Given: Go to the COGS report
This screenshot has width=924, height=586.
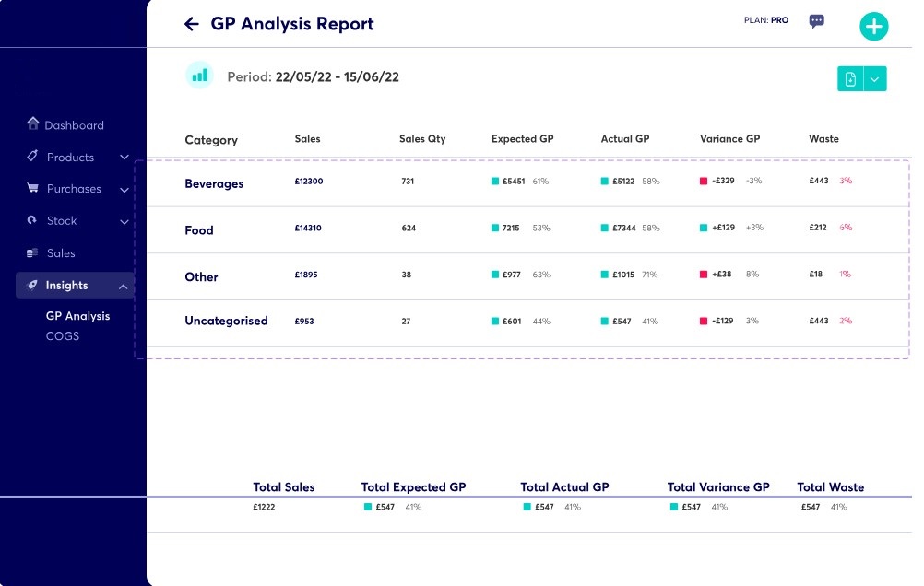Looking at the screenshot, I should 63,336.
